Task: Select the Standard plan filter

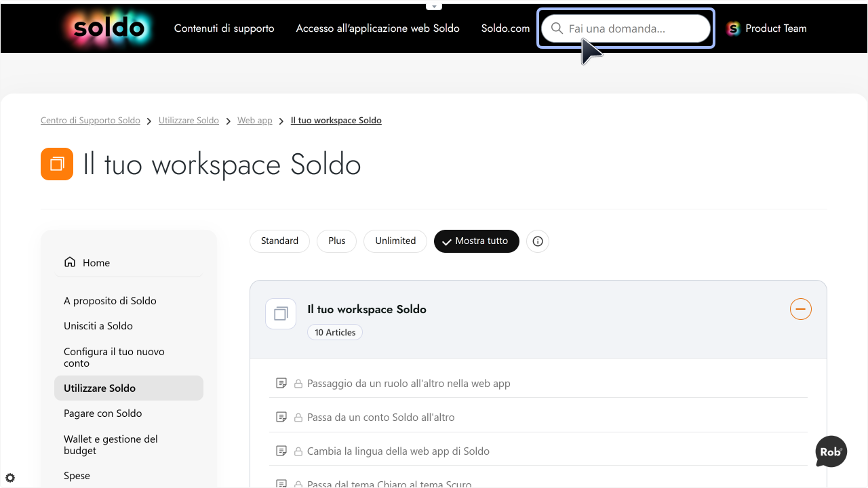Action: tap(279, 241)
